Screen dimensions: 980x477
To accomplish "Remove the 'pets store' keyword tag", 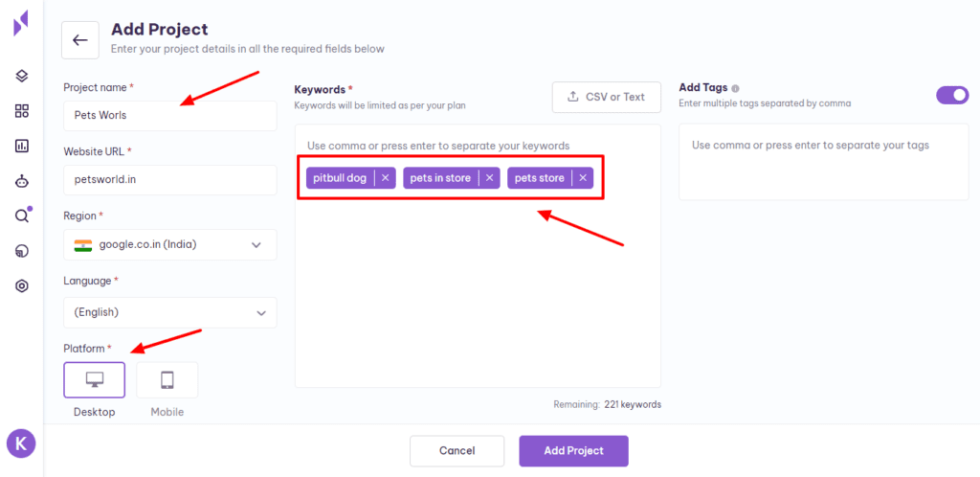I will click(x=583, y=178).
